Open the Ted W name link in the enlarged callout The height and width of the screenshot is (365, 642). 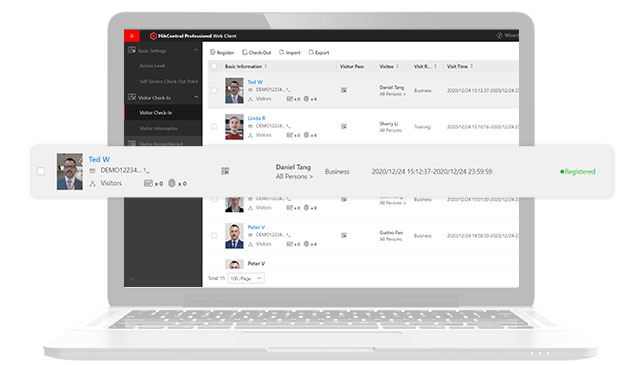click(x=99, y=159)
